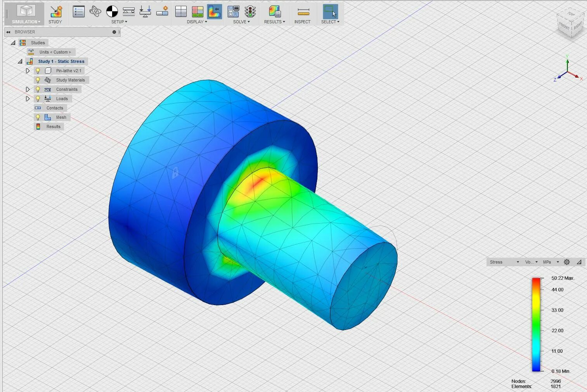Open the SIMULATION workspace menu

tap(24, 22)
